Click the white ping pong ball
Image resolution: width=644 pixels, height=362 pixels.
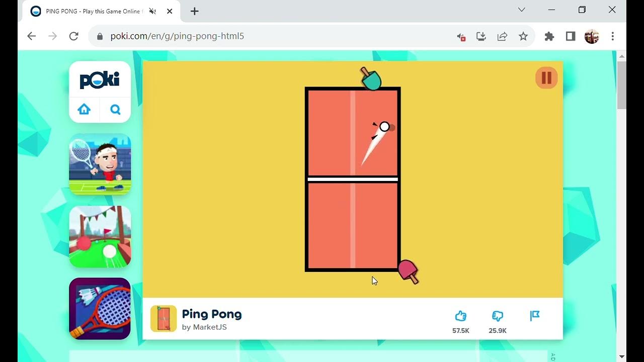(x=384, y=127)
